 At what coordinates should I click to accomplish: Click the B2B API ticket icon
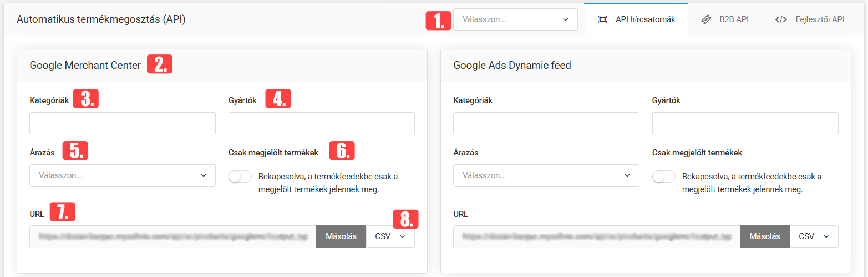coord(706,19)
